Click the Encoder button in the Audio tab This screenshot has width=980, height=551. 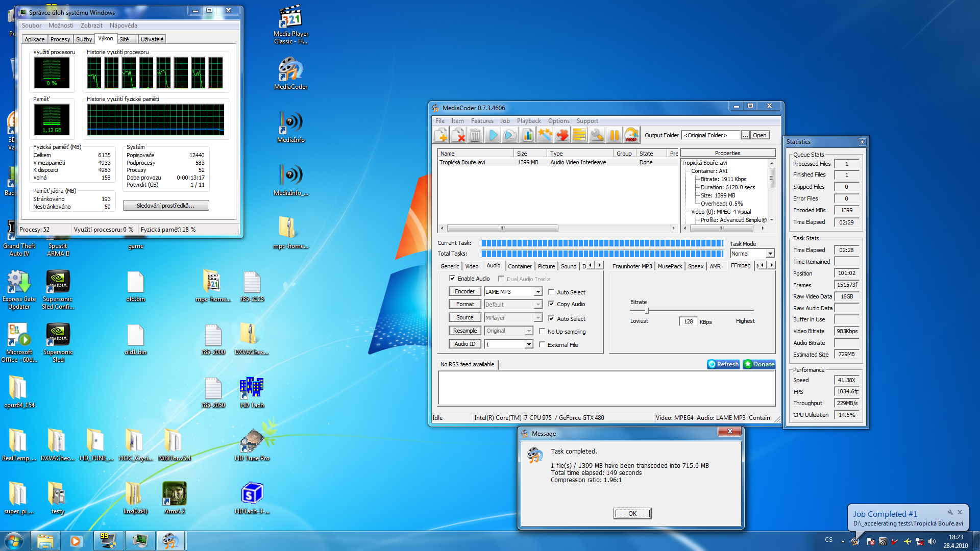[x=464, y=291]
